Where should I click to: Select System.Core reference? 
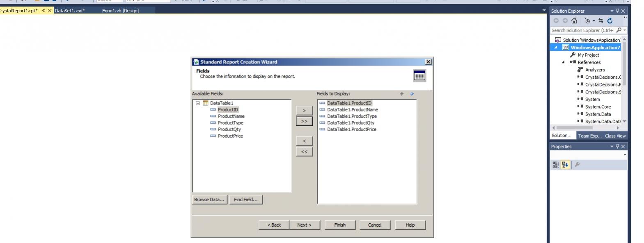pos(598,107)
